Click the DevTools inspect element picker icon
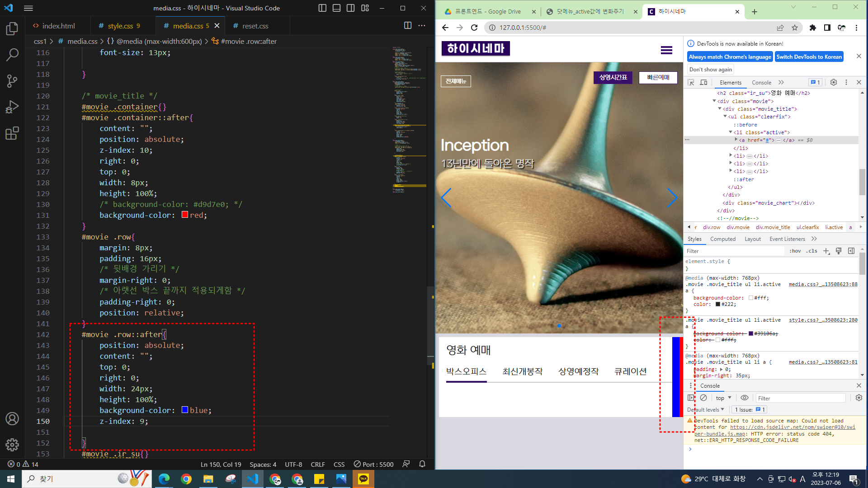Screen dimensions: 868x488 [x=691, y=83]
